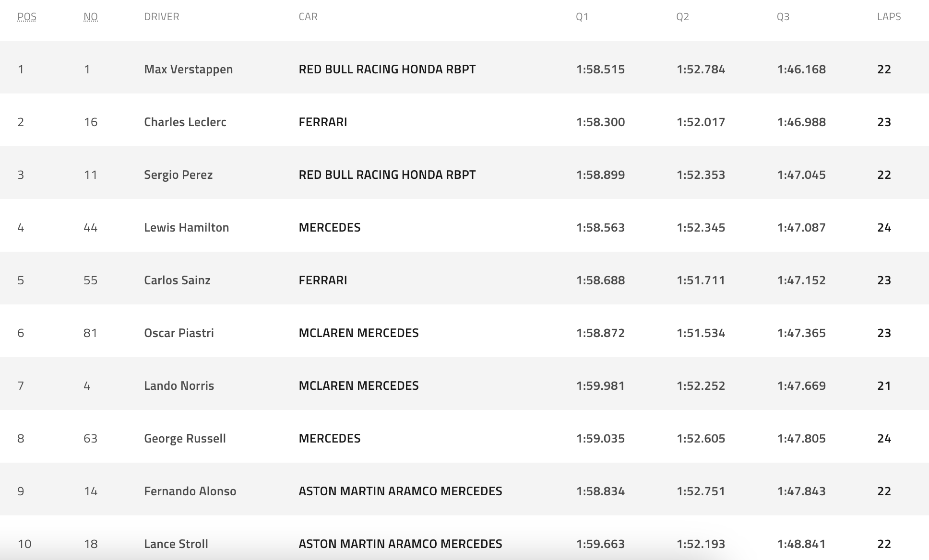Viewport: 929px width, 560px height.
Task: Open George Russell's driver entry
Action: (x=185, y=438)
